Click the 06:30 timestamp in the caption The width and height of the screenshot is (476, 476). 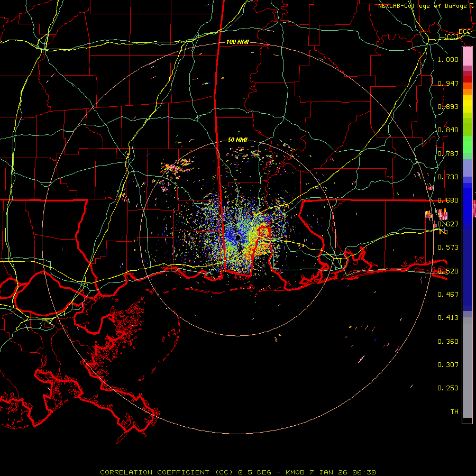click(364, 472)
